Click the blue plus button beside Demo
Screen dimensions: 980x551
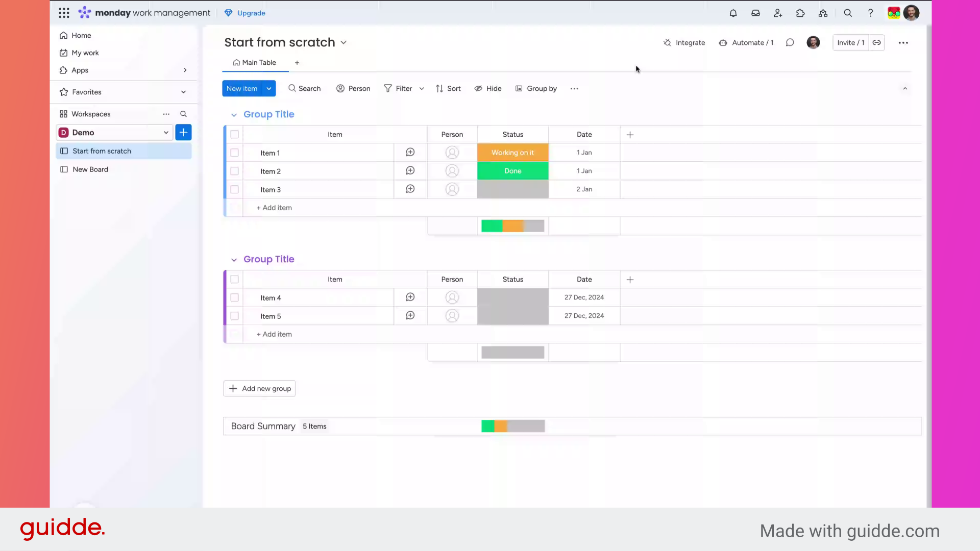pyautogui.click(x=183, y=133)
